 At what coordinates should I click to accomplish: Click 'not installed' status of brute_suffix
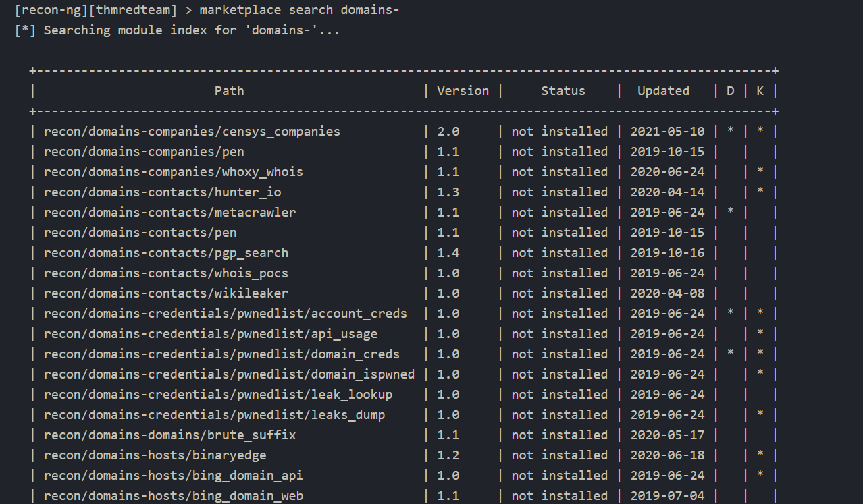click(559, 435)
